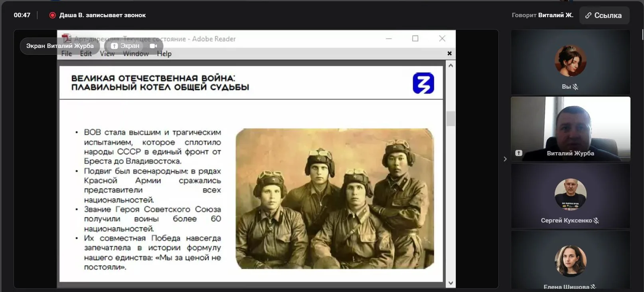Select the Вы participant avatar
This screenshot has height=292, width=644.
tap(571, 61)
